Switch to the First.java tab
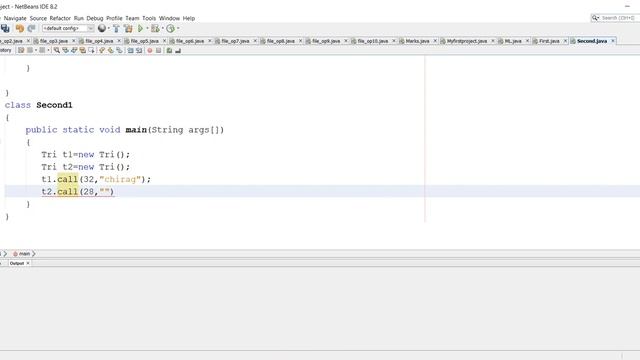 pos(549,41)
